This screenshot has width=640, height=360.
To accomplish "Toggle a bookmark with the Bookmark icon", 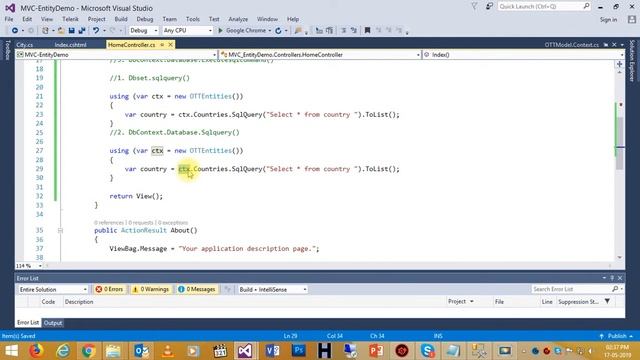I will [367, 31].
